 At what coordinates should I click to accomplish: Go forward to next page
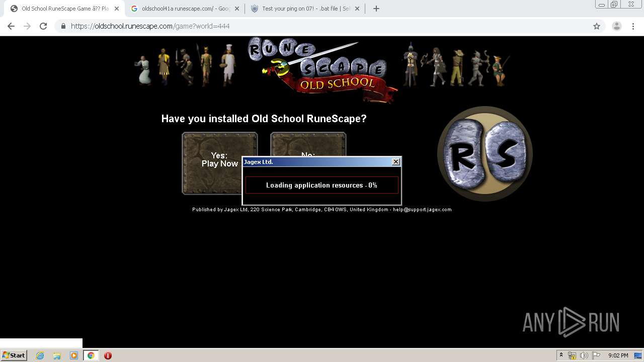(x=27, y=26)
